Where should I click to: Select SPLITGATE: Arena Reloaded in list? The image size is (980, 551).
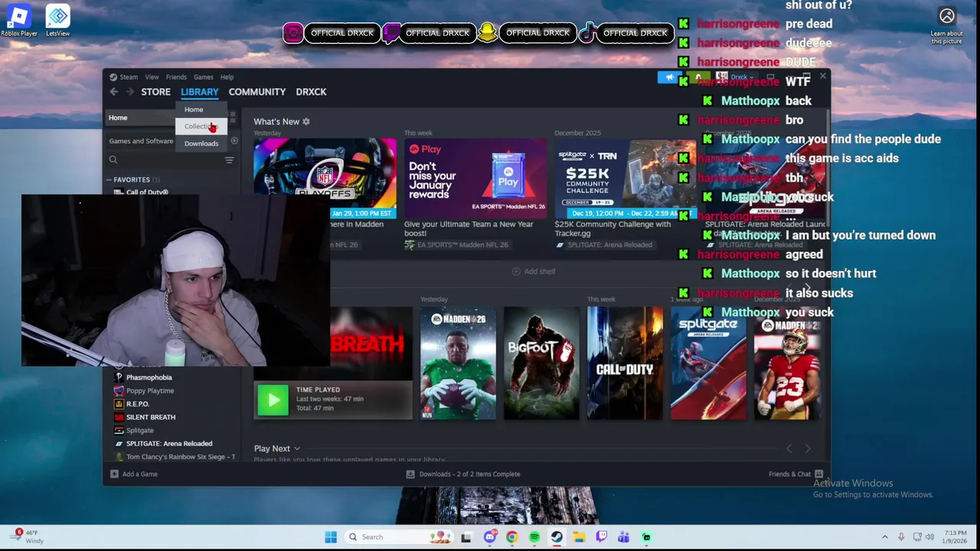(x=169, y=444)
